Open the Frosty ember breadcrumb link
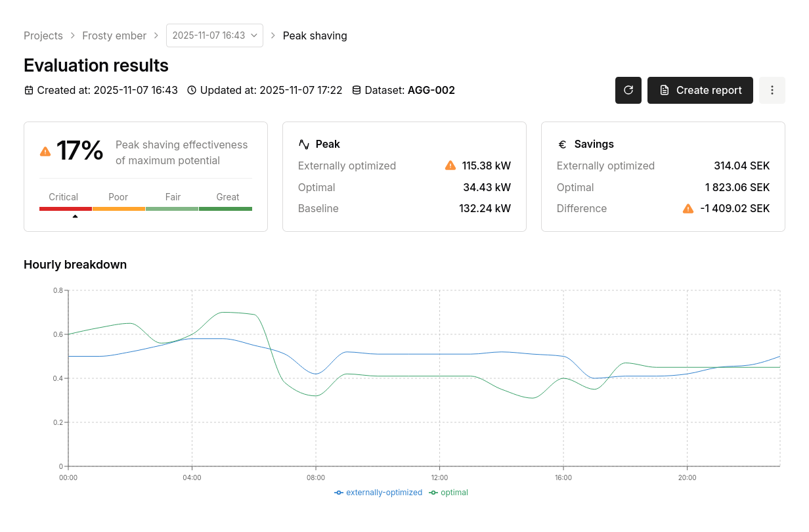Screen dimensions: 809x532 coord(114,35)
